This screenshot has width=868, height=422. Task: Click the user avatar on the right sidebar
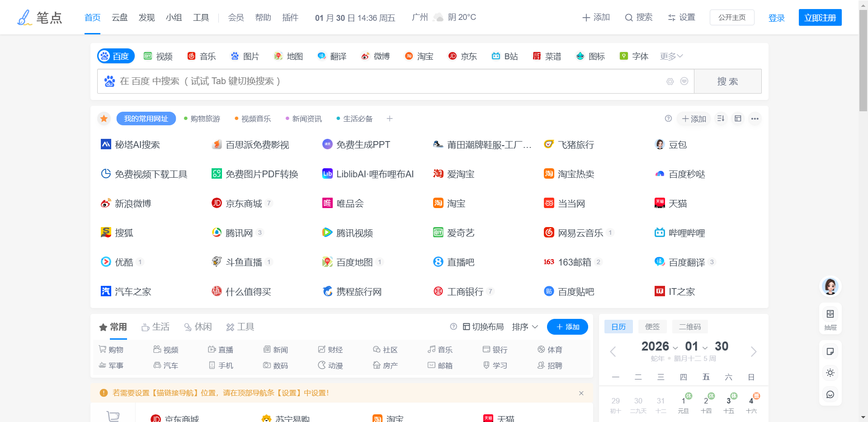[x=830, y=286]
